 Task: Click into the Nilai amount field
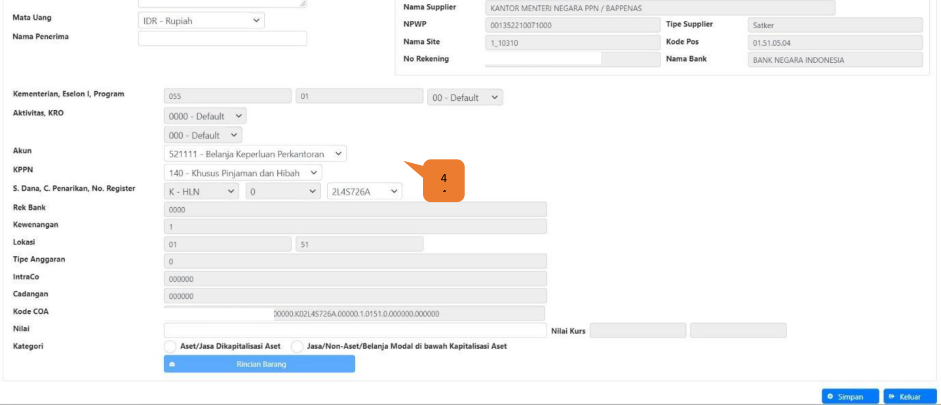(x=354, y=330)
